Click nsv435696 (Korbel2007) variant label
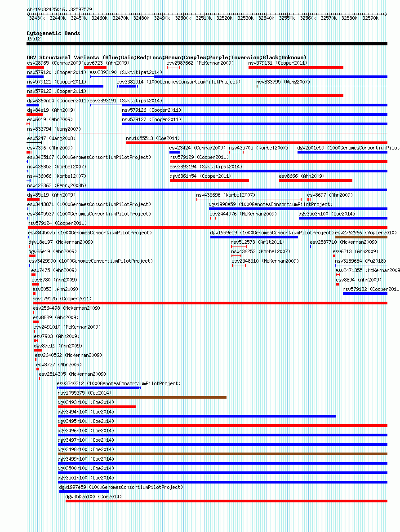 [x=226, y=195]
